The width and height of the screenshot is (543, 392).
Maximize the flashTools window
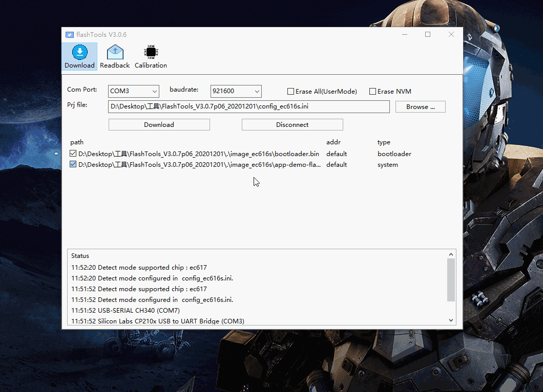pyautogui.click(x=428, y=34)
